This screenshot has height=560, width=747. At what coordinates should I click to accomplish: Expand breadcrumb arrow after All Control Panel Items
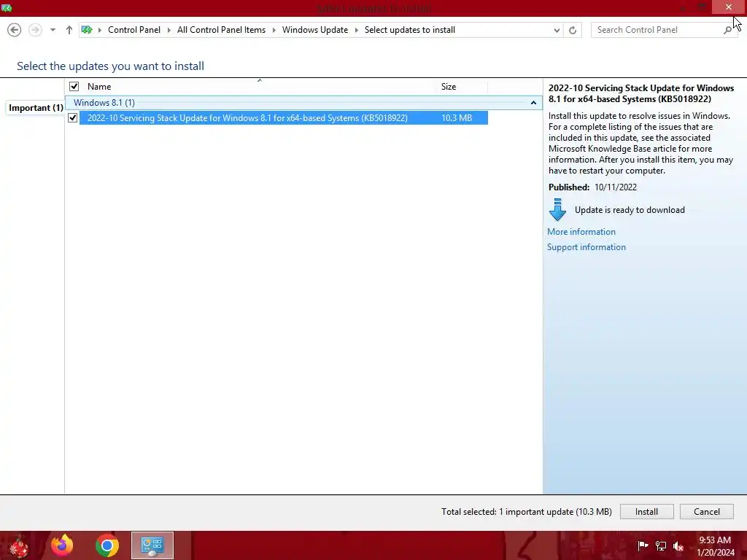point(274,30)
